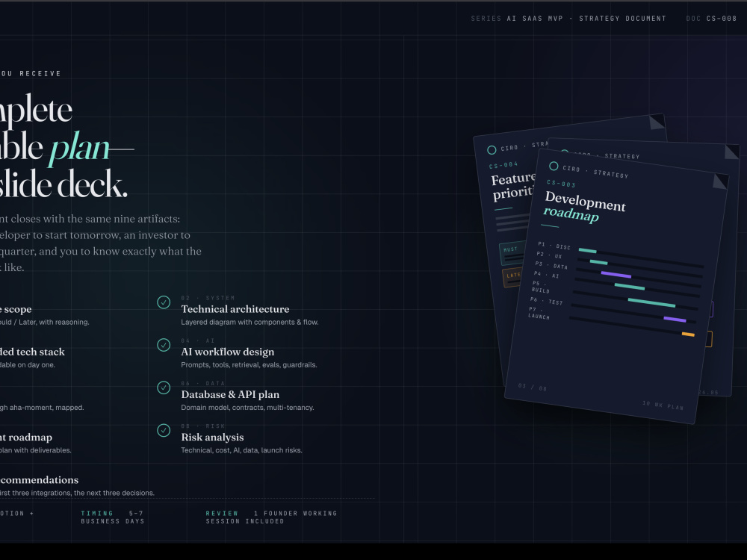
Task: Click the checkmark icon beside Database & API plan
Action: pos(164,388)
